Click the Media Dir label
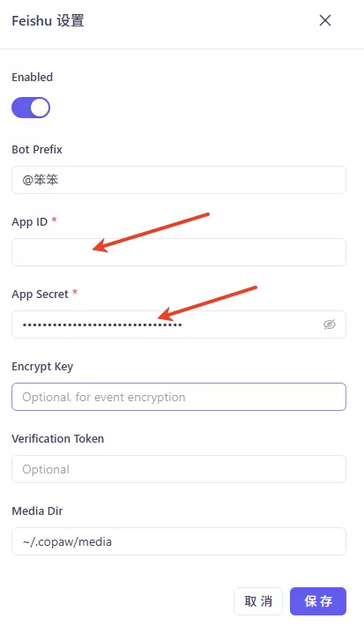This screenshot has width=364, height=641. coord(37,511)
